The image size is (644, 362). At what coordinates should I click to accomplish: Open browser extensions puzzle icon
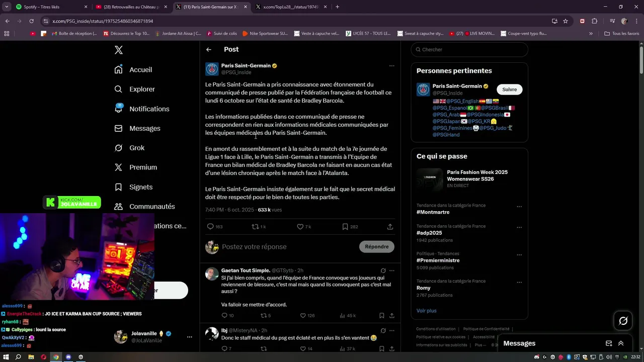tap(595, 21)
